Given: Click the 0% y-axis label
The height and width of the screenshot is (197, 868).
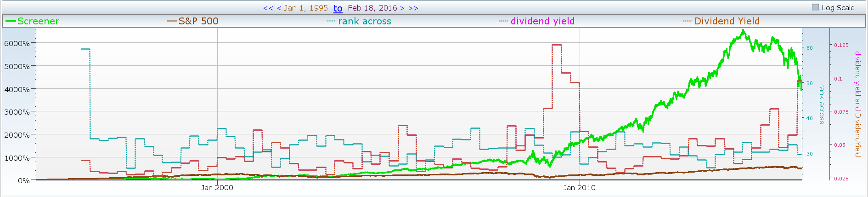Looking at the screenshot, I should 24,180.
